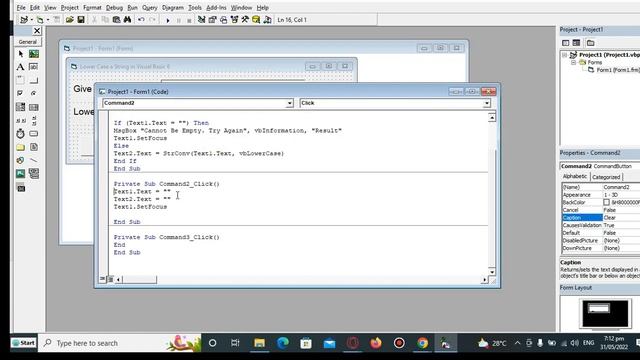Toggle Full Module View button at the code window bottom

coord(110,279)
